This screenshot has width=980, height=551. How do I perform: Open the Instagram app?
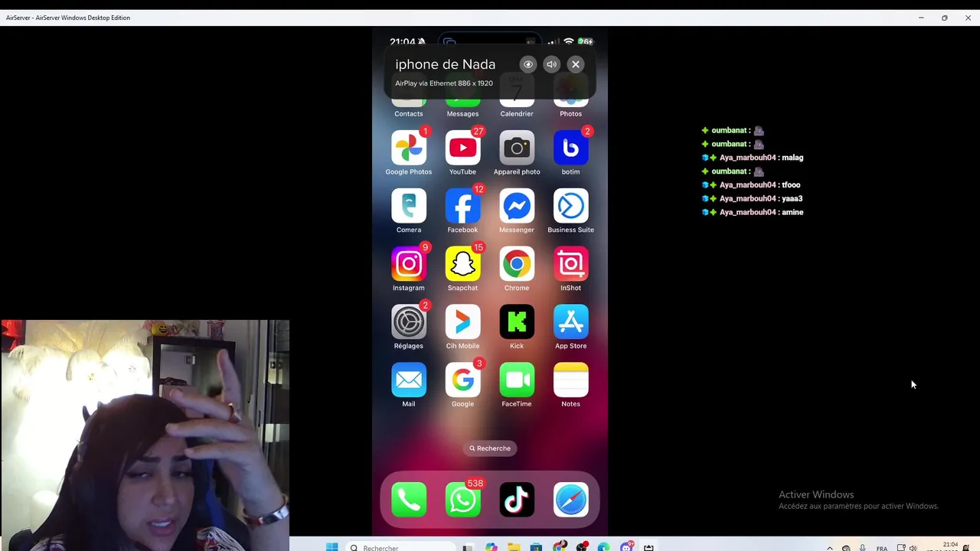(409, 264)
